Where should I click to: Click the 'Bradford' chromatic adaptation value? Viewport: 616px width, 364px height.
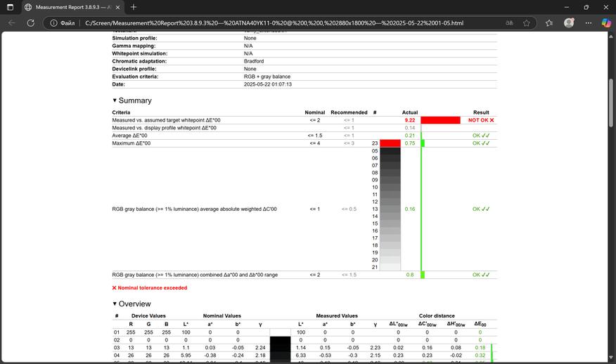pos(254,61)
